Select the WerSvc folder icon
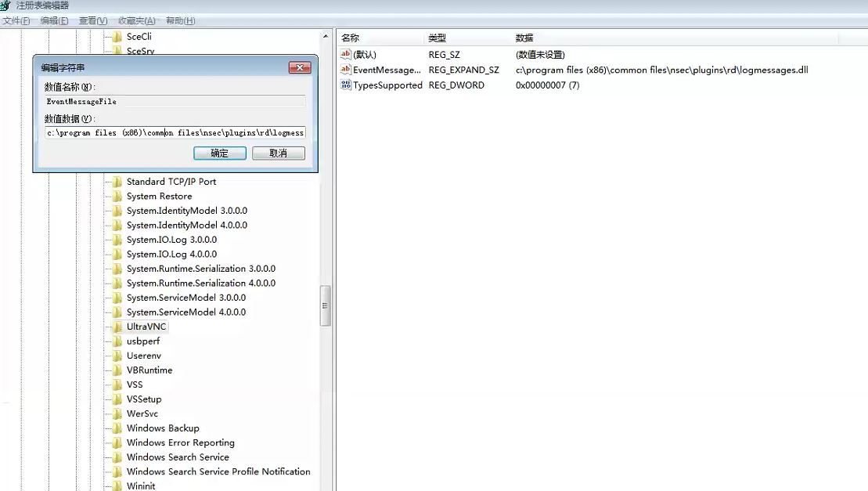This screenshot has width=868, height=491. [x=117, y=413]
